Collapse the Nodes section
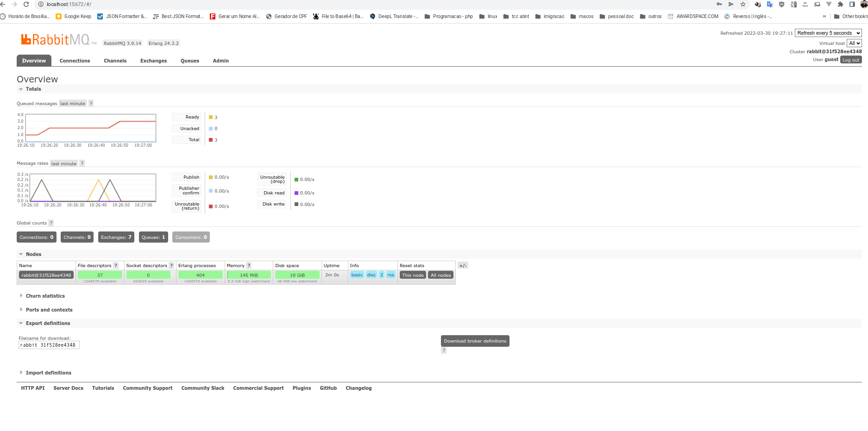868x431 pixels. coord(30,254)
